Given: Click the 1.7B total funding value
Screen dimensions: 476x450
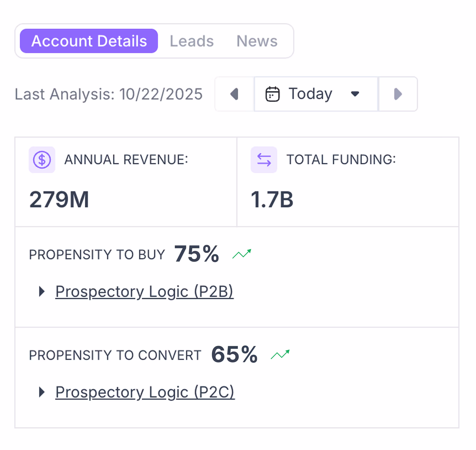Looking at the screenshot, I should point(272,199).
